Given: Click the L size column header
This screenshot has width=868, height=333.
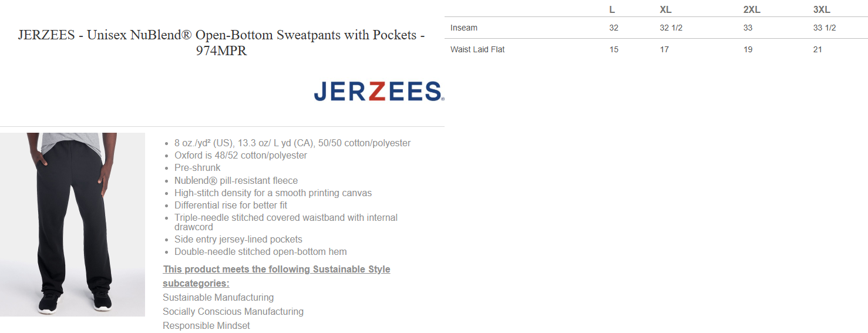Looking at the screenshot, I should tap(612, 10).
